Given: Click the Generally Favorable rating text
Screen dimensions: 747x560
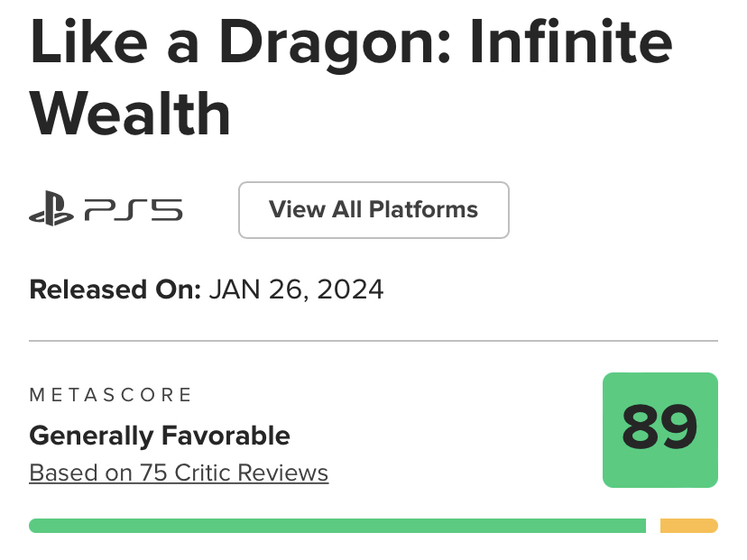Looking at the screenshot, I should (x=160, y=436).
